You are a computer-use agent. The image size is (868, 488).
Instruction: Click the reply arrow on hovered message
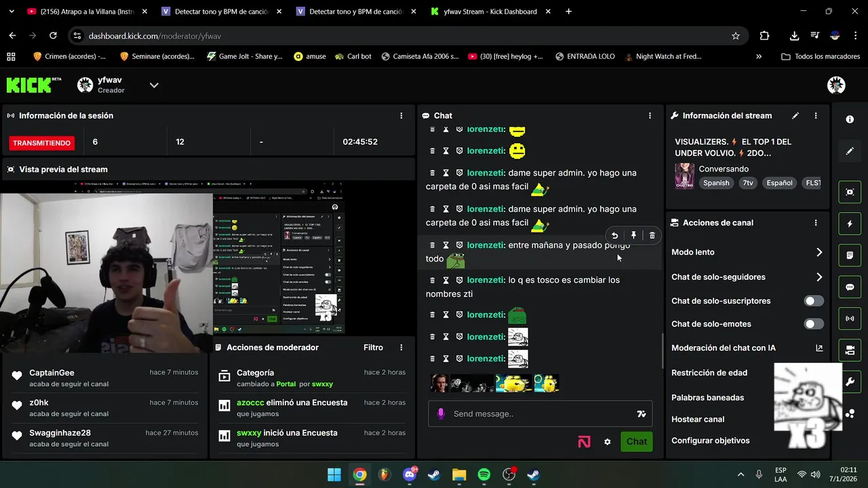[x=614, y=235]
